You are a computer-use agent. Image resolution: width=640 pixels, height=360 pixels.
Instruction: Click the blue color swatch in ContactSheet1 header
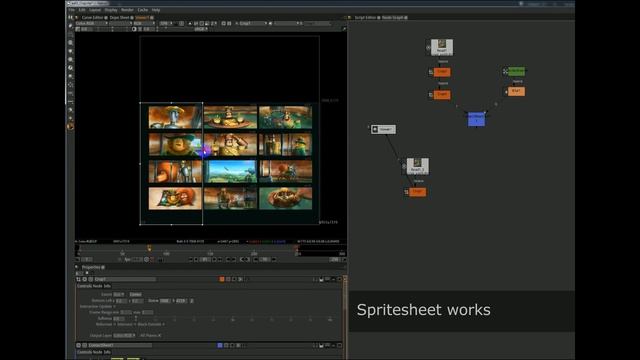[220, 345]
